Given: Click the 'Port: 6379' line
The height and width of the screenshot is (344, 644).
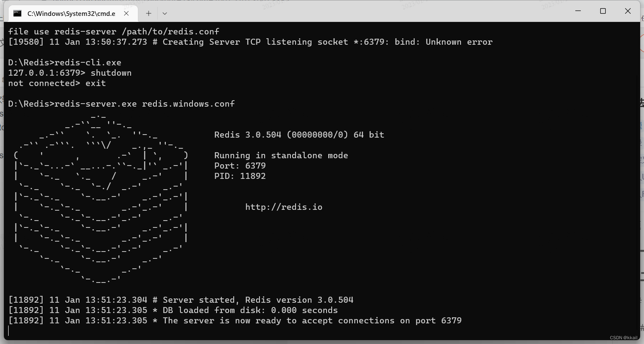Looking at the screenshot, I should pyautogui.click(x=240, y=166).
